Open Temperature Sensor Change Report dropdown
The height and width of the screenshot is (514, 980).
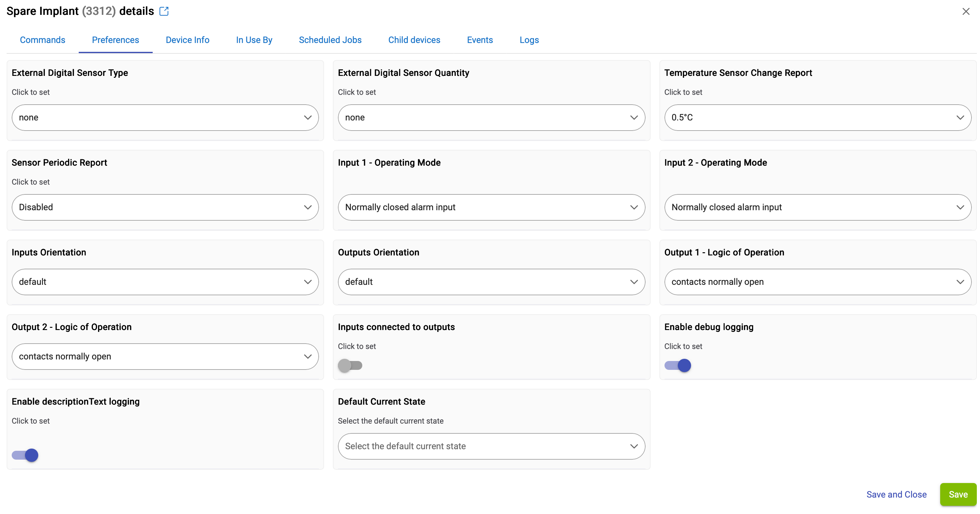click(818, 118)
